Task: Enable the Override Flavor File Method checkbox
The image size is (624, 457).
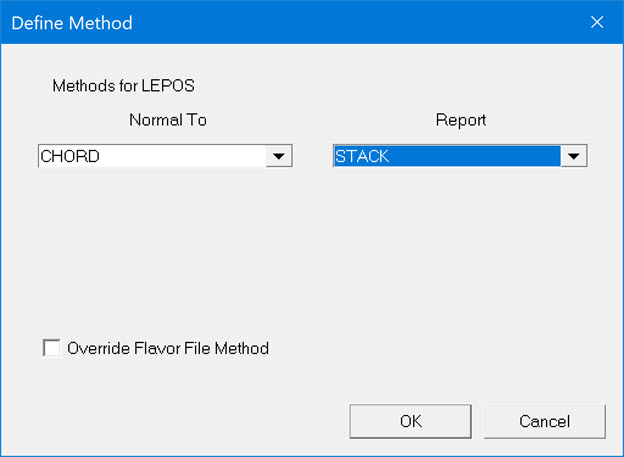Action: click(51, 348)
